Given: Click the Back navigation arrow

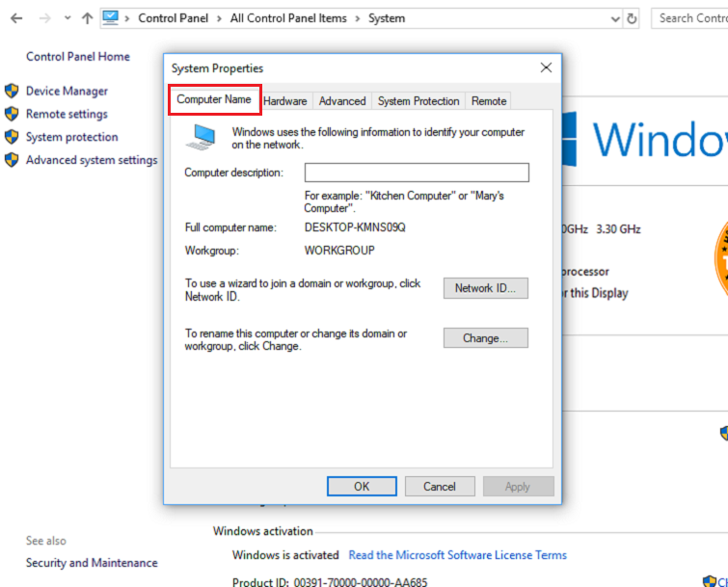Looking at the screenshot, I should click(16, 18).
